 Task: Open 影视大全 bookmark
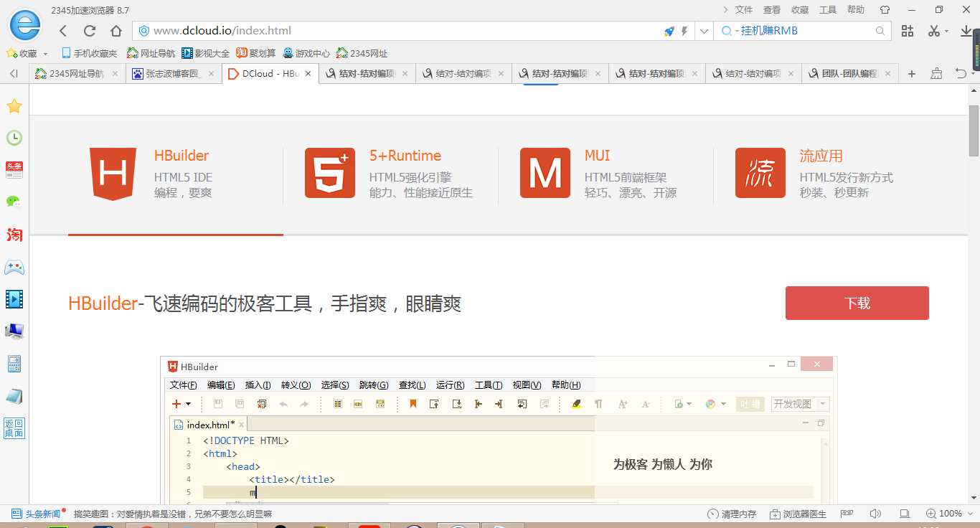(x=205, y=54)
